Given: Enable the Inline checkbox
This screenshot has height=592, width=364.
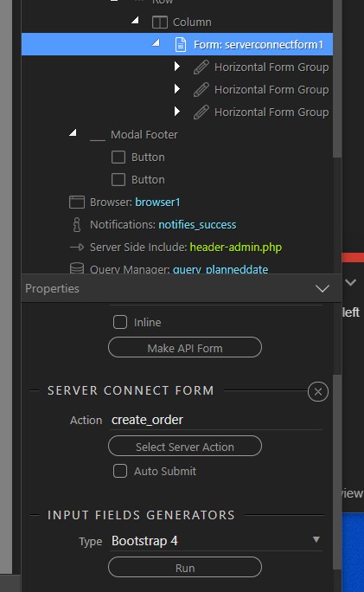Looking at the screenshot, I should pyautogui.click(x=120, y=322).
